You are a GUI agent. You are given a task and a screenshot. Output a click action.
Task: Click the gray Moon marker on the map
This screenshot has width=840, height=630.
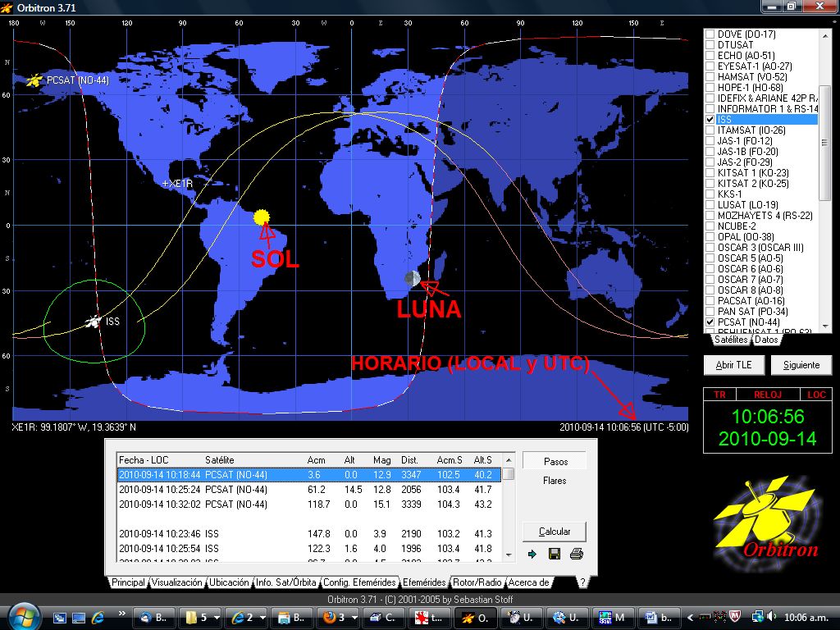(413, 279)
